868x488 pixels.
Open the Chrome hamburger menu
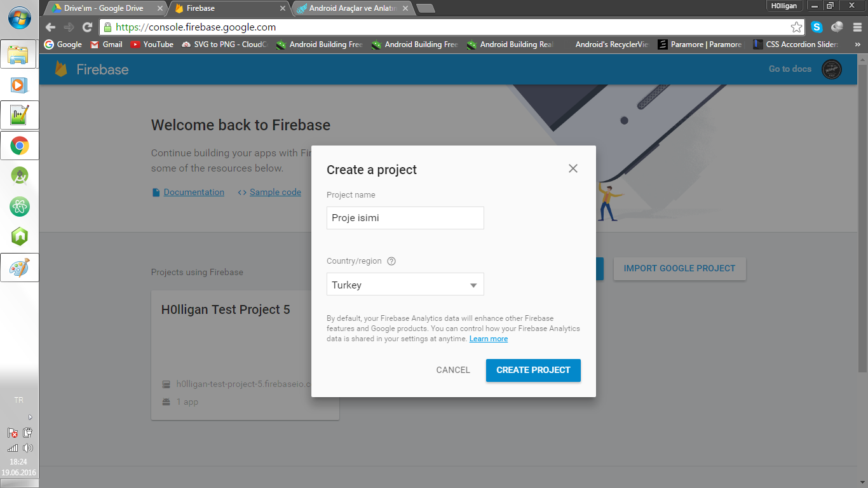pyautogui.click(x=857, y=27)
